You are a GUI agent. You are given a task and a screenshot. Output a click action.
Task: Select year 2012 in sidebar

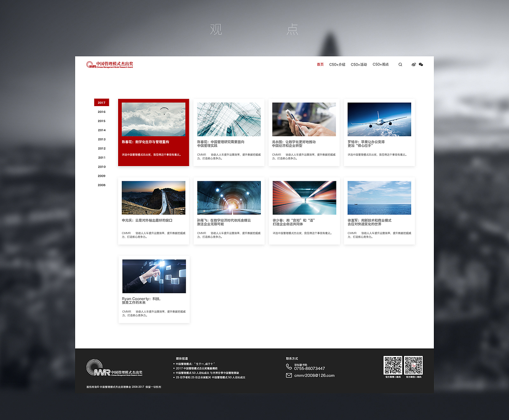[102, 148]
